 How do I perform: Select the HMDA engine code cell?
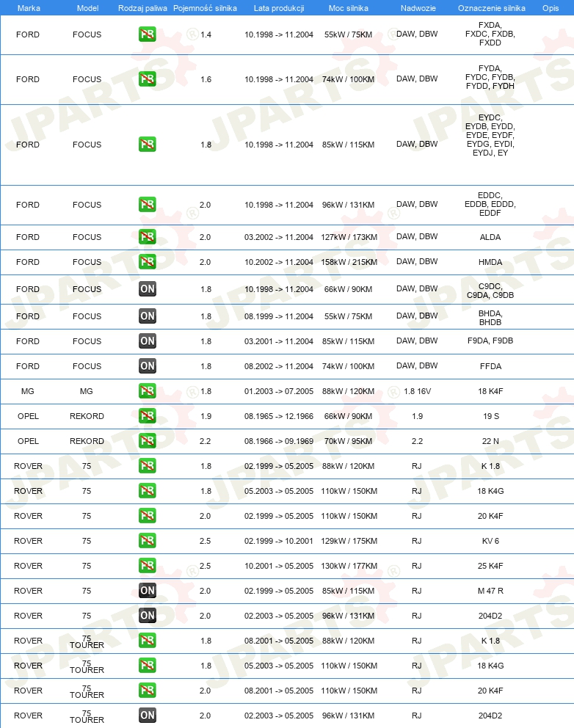(490, 262)
